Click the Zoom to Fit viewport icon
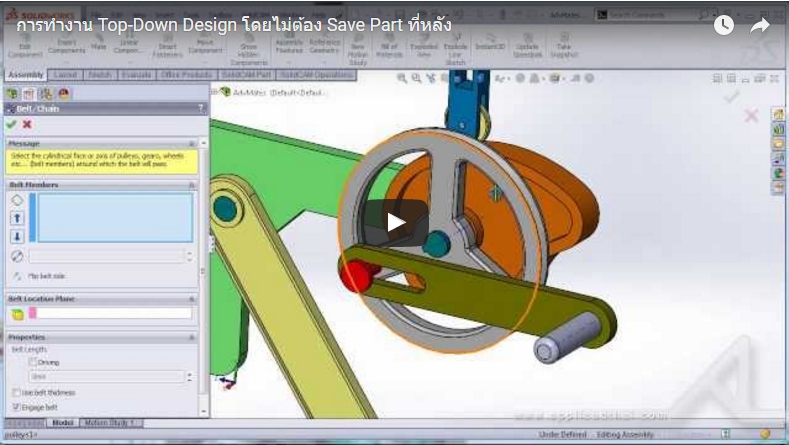 (401, 78)
